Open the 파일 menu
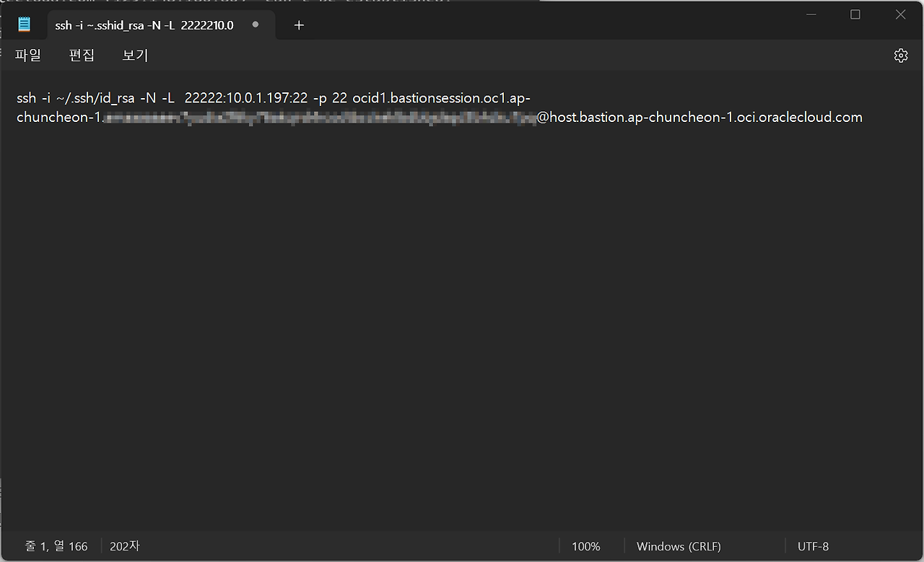Image resolution: width=924 pixels, height=562 pixels. pyautogui.click(x=28, y=56)
